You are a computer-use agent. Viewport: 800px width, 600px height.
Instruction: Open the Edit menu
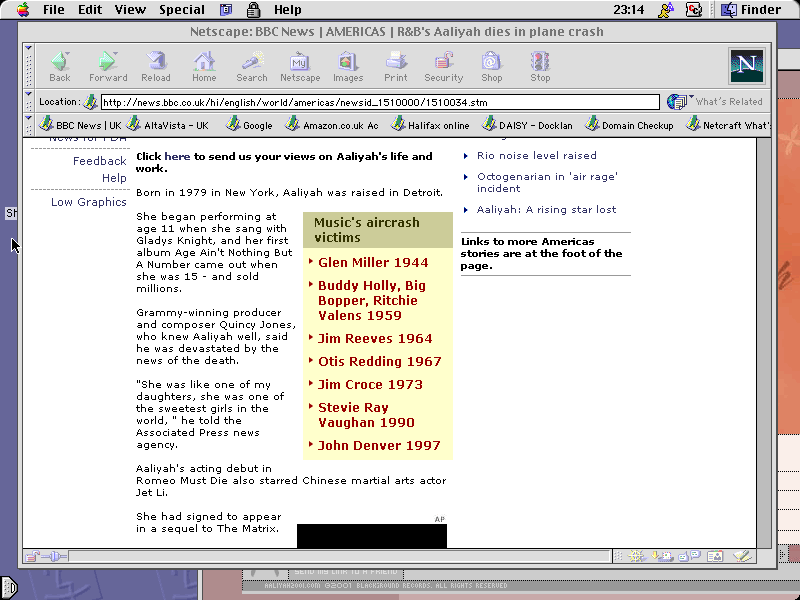tap(90, 10)
